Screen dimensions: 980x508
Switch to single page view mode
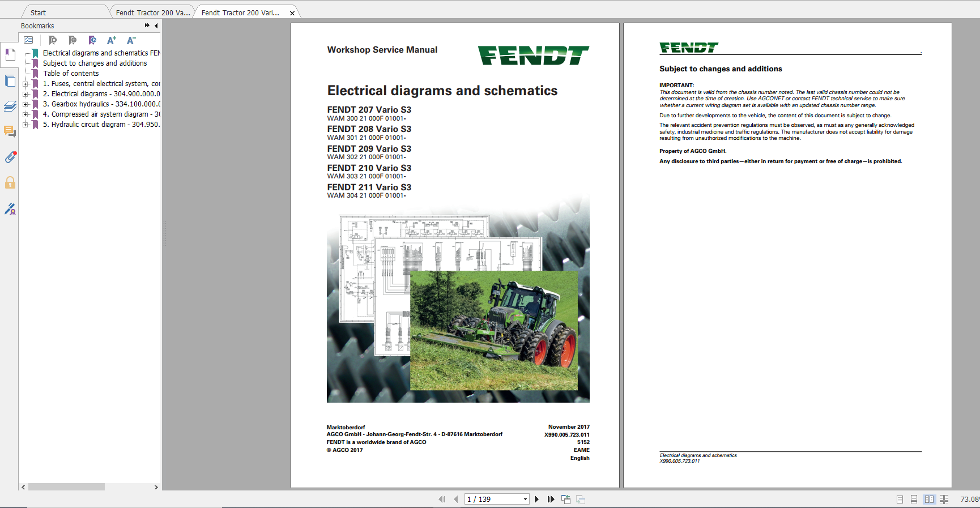(x=900, y=499)
